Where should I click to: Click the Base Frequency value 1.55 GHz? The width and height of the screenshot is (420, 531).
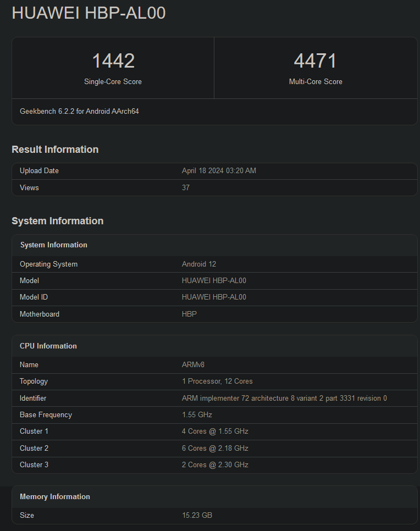click(x=197, y=414)
